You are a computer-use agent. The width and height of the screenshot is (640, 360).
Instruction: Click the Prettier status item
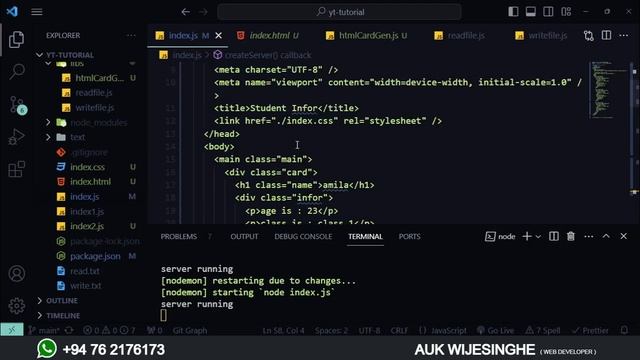coord(591,330)
